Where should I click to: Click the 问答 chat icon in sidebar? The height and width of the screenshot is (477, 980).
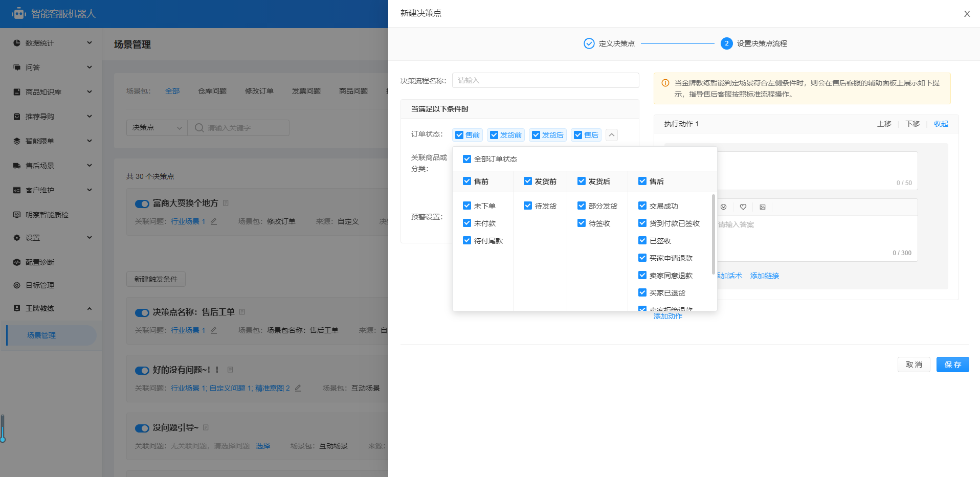[x=17, y=67]
